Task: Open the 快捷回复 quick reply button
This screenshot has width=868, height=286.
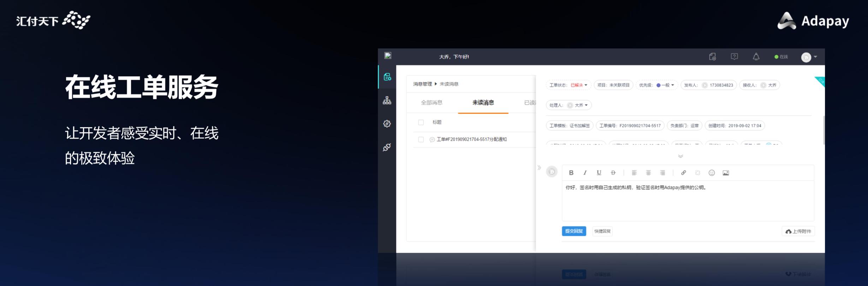Action: click(x=602, y=231)
